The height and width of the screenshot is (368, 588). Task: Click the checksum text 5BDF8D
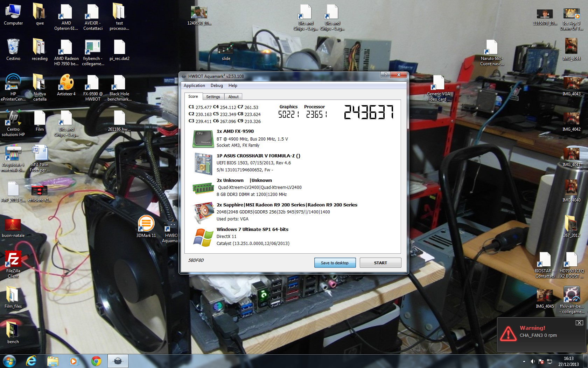tap(196, 260)
